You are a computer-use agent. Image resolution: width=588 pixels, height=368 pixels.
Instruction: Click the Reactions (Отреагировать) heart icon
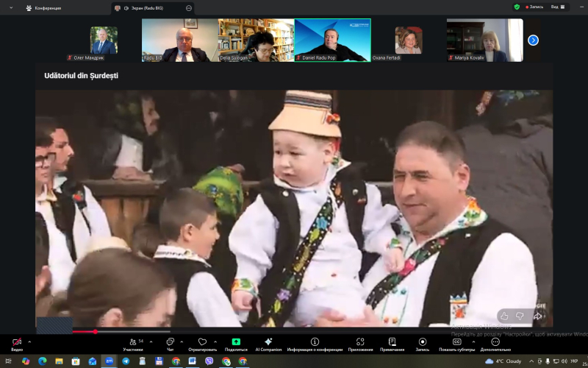[x=202, y=342]
